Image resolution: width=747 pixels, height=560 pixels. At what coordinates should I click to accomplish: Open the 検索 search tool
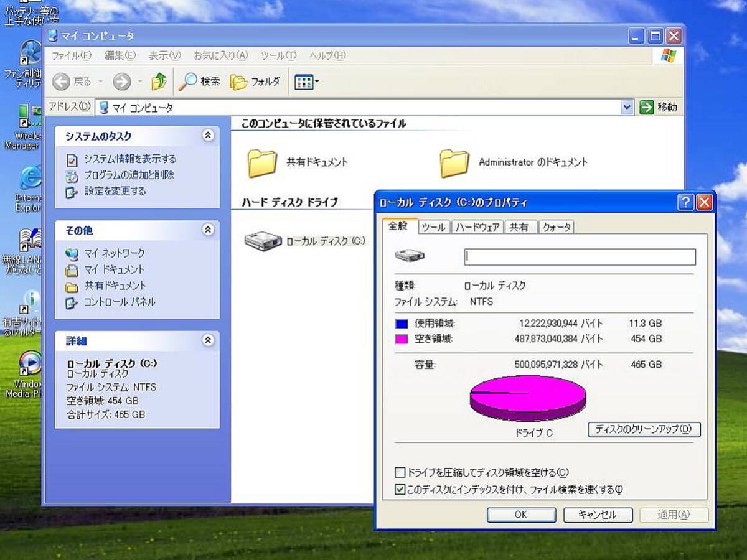point(199,82)
